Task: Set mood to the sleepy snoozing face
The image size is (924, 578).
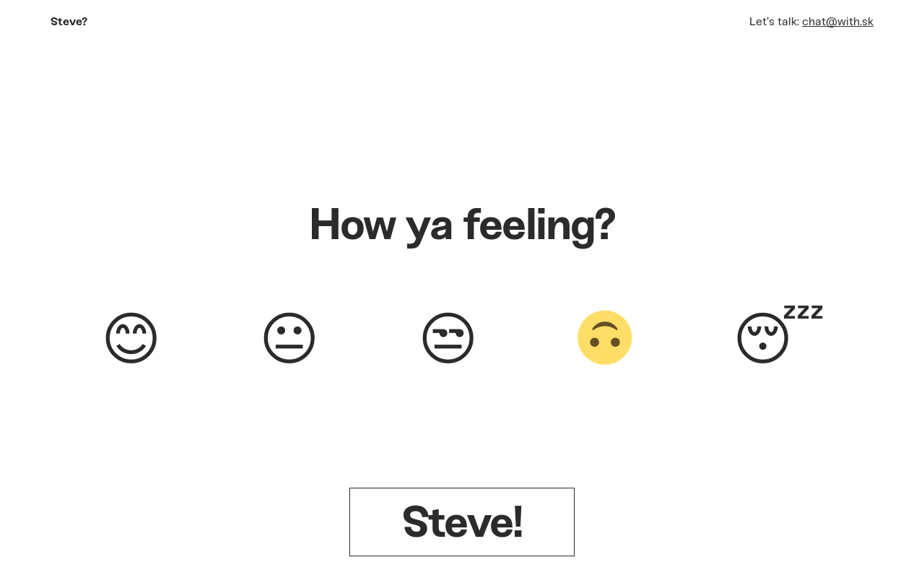Action: coord(763,337)
